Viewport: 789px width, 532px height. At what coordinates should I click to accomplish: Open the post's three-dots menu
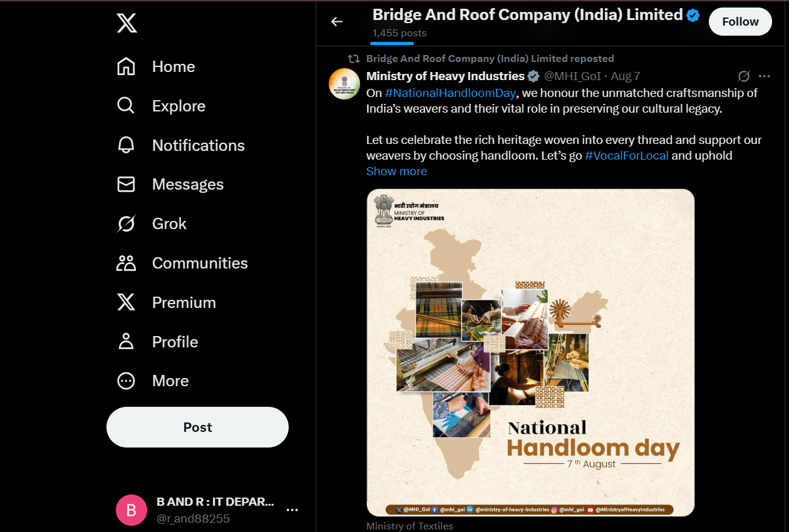point(764,76)
